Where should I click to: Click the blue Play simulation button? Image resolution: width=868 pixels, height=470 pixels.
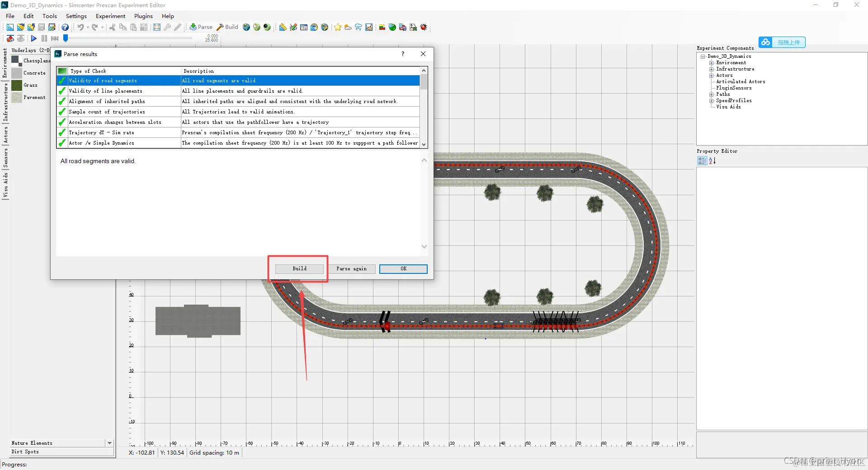tap(33, 38)
